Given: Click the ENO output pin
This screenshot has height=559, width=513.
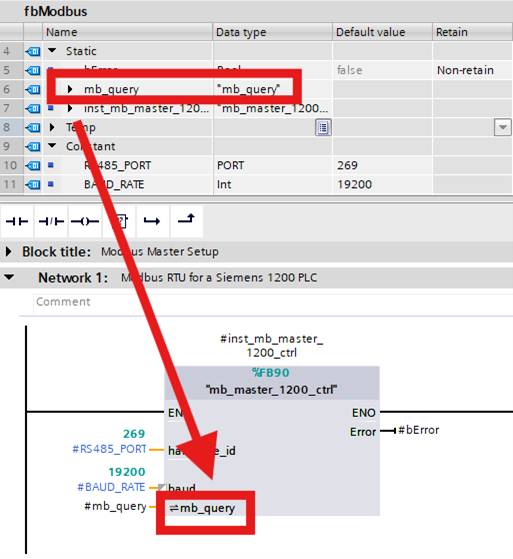Looking at the screenshot, I should tap(364, 413).
